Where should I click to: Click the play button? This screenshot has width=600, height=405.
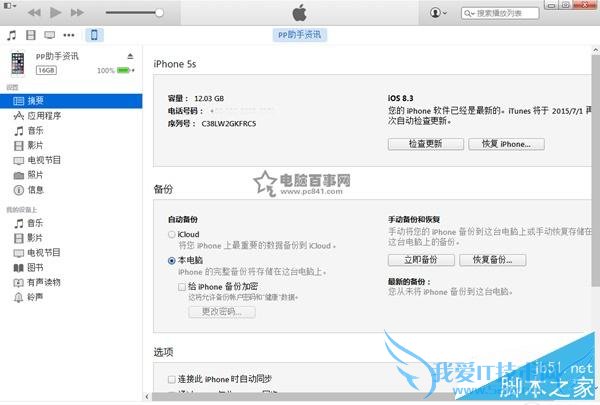tap(55, 13)
